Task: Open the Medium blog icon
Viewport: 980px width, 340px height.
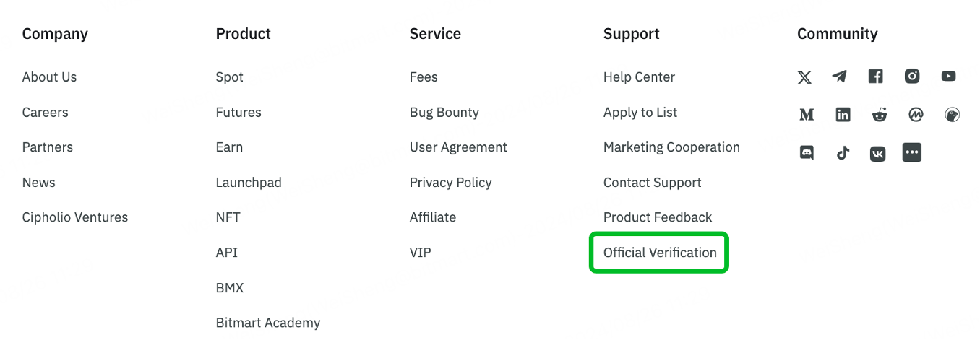Action: pyautogui.click(x=807, y=115)
